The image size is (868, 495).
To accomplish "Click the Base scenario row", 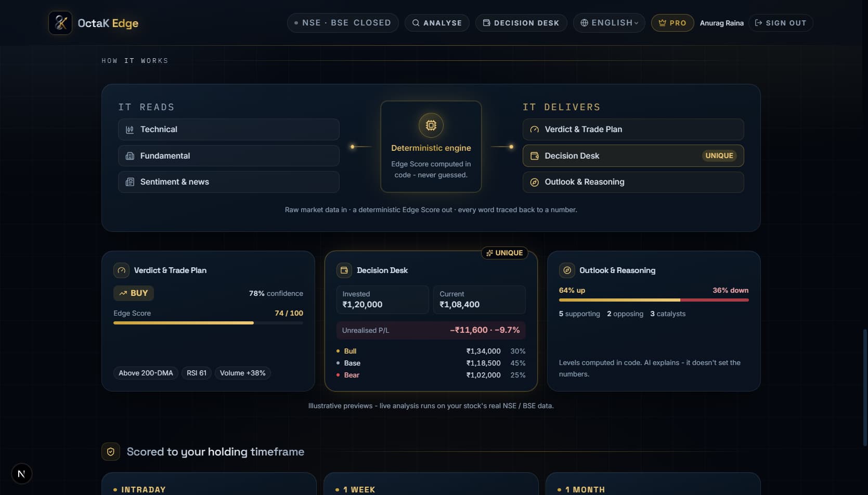I will pos(431,363).
